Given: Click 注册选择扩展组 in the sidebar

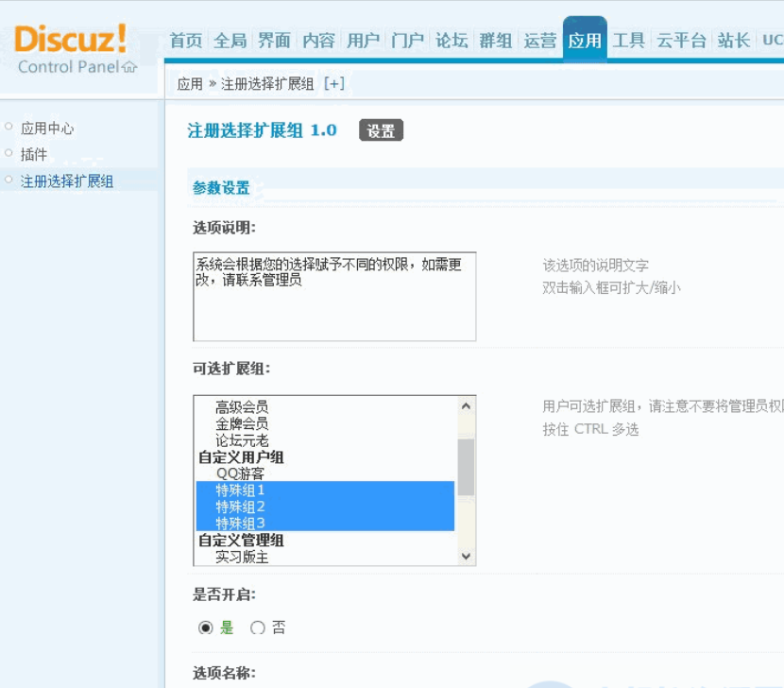Looking at the screenshot, I should [66, 180].
